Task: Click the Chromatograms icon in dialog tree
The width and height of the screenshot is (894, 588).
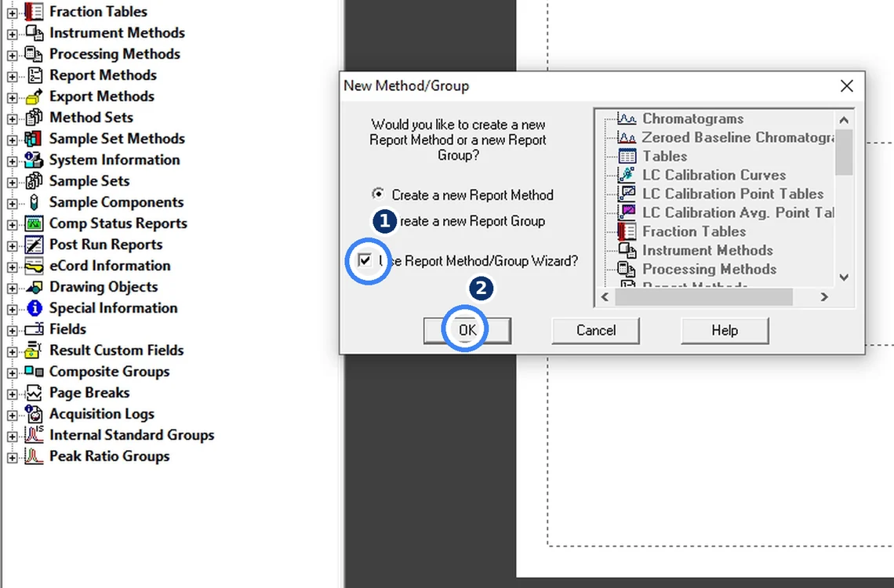Action: 627,118
